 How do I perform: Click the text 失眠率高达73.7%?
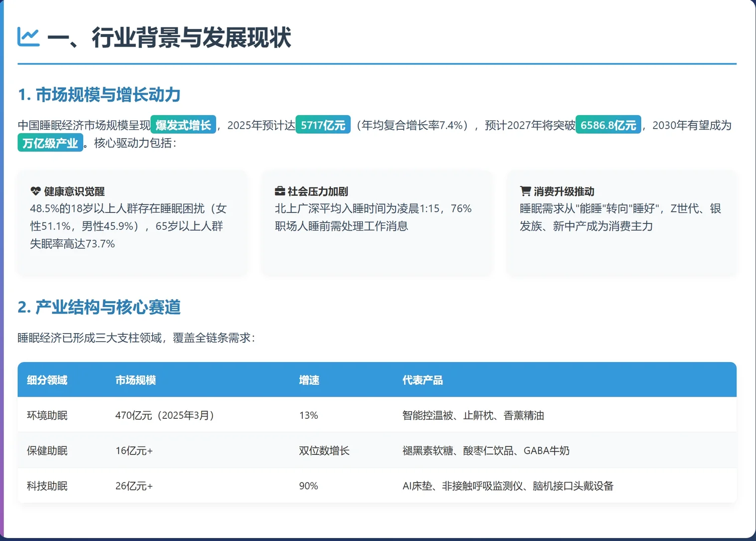click(72, 244)
